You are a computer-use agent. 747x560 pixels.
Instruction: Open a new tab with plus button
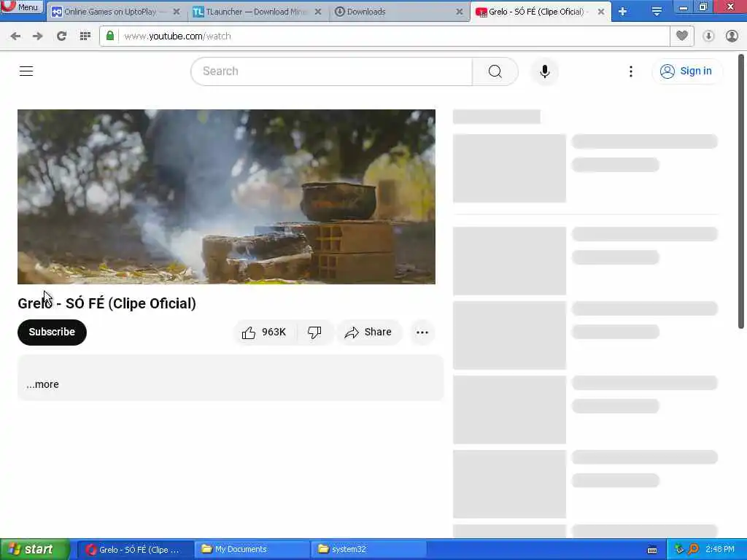point(623,12)
